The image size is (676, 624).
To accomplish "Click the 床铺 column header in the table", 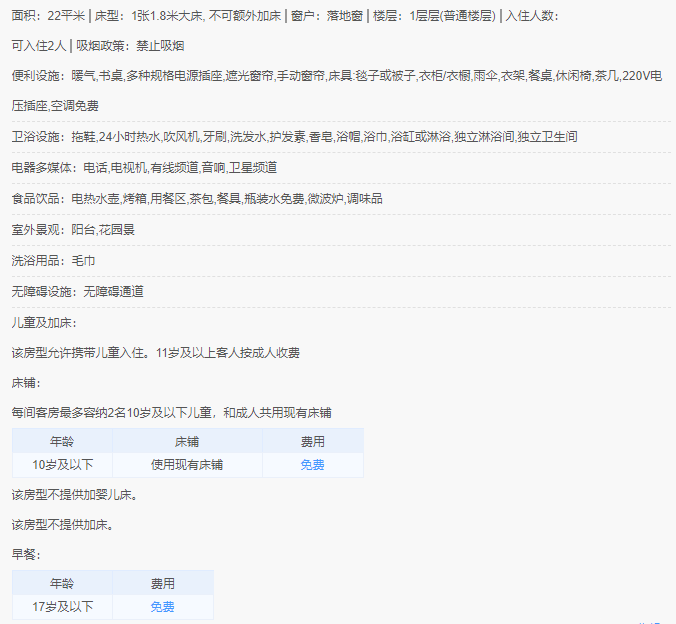I will pos(187,442).
